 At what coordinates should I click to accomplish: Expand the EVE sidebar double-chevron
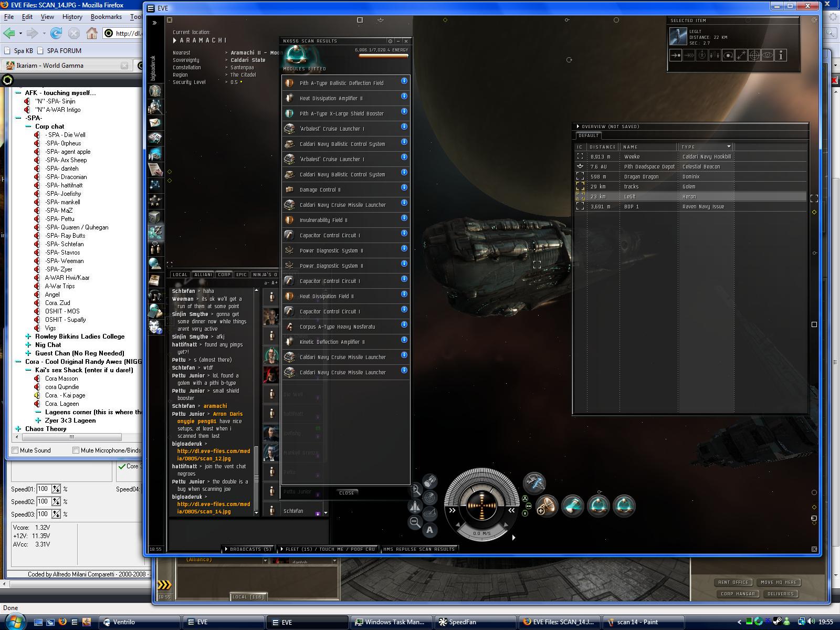(154, 23)
